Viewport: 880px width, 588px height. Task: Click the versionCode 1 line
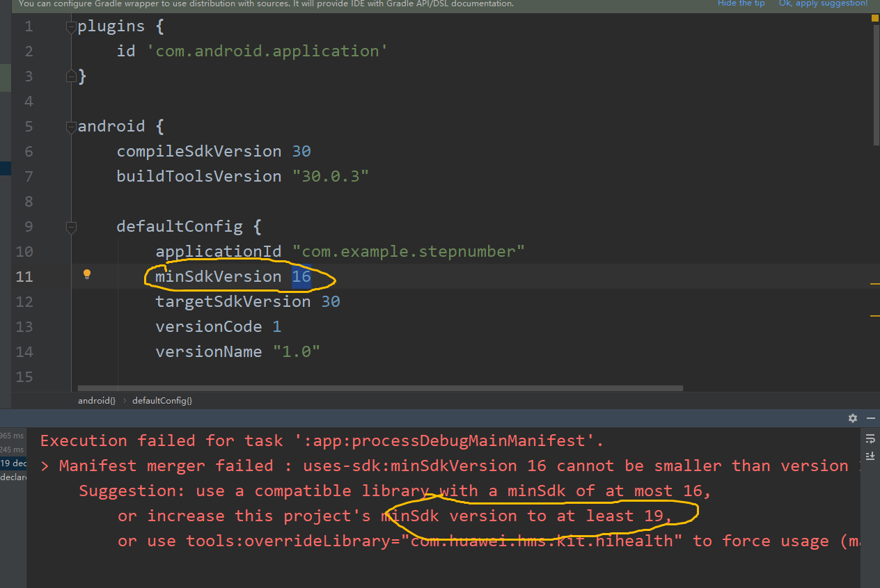(219, 326)
